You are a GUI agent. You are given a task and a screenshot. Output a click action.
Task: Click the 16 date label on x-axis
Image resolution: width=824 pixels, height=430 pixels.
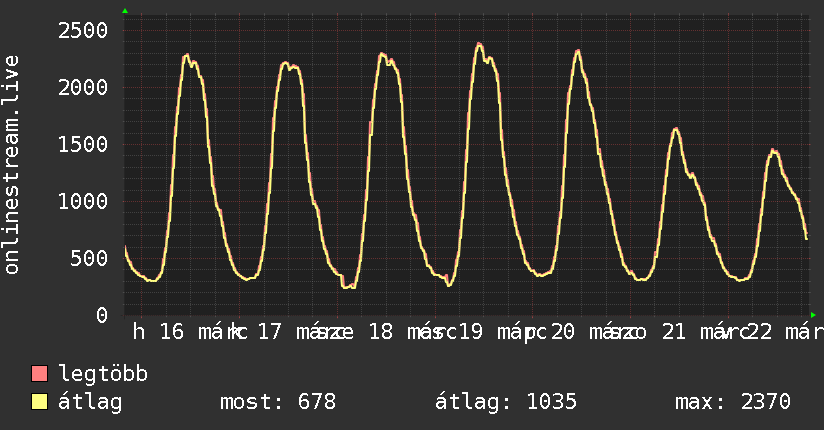pyautogui.click(x=172, y=332)
